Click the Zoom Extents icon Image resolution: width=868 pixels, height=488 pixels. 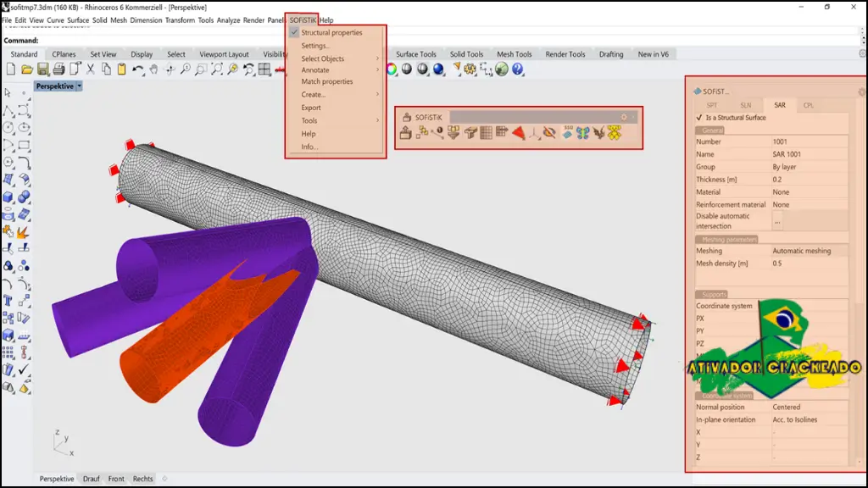click(x=217, y=69)
